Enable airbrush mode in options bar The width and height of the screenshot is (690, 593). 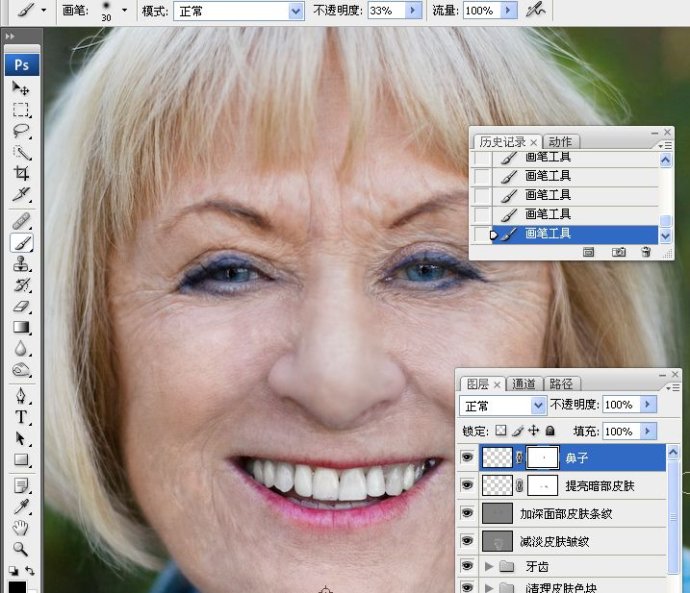point(536,10)
